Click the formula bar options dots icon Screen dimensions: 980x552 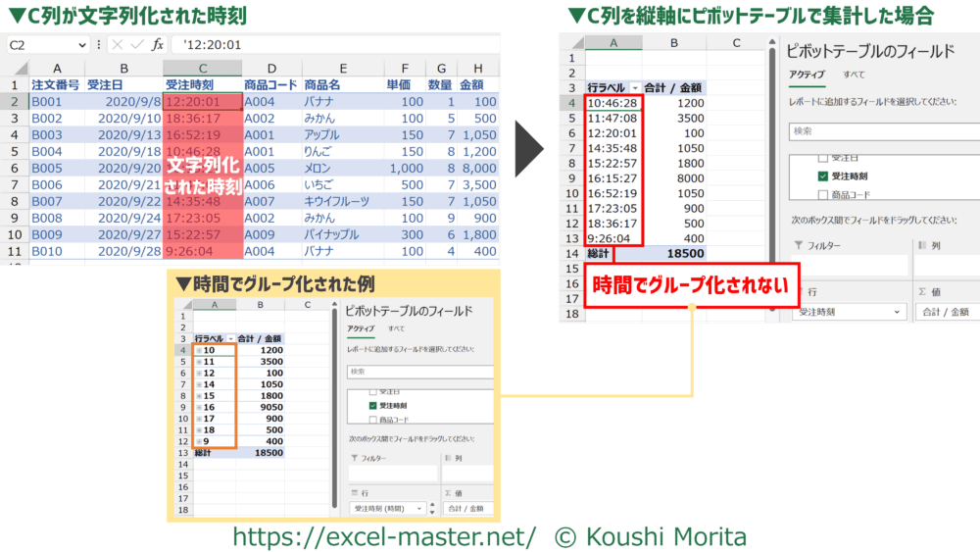pyautogui.click(x=99, y=45)
